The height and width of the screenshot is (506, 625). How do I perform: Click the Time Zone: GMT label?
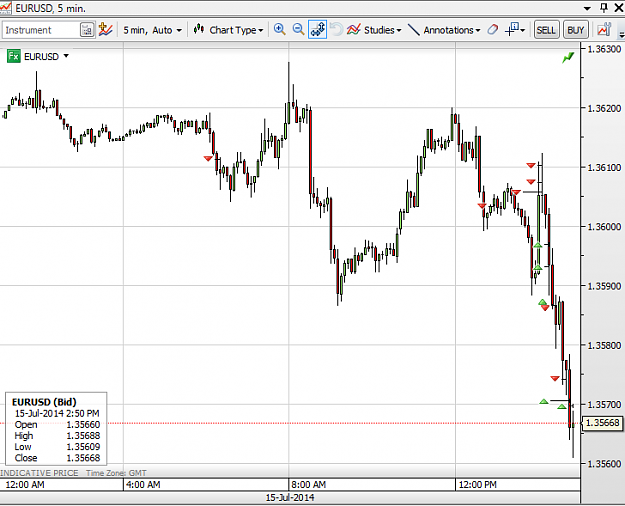pyautogui.click(x=116, y=473)
